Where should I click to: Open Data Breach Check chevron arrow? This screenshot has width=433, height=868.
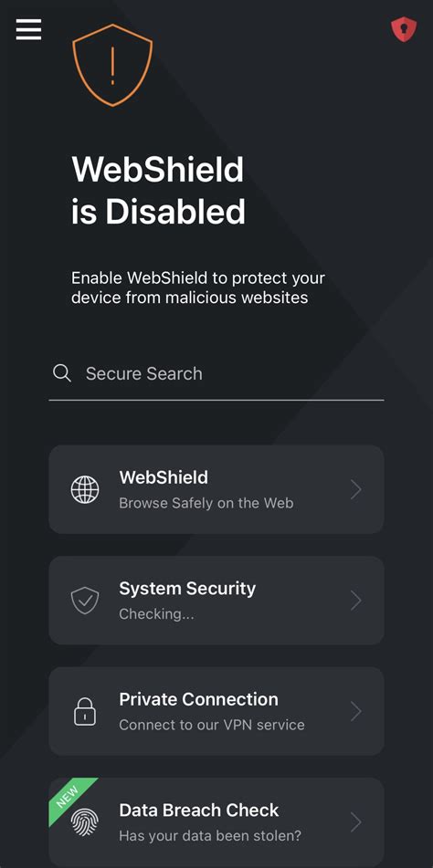click(x=356, y=822)
